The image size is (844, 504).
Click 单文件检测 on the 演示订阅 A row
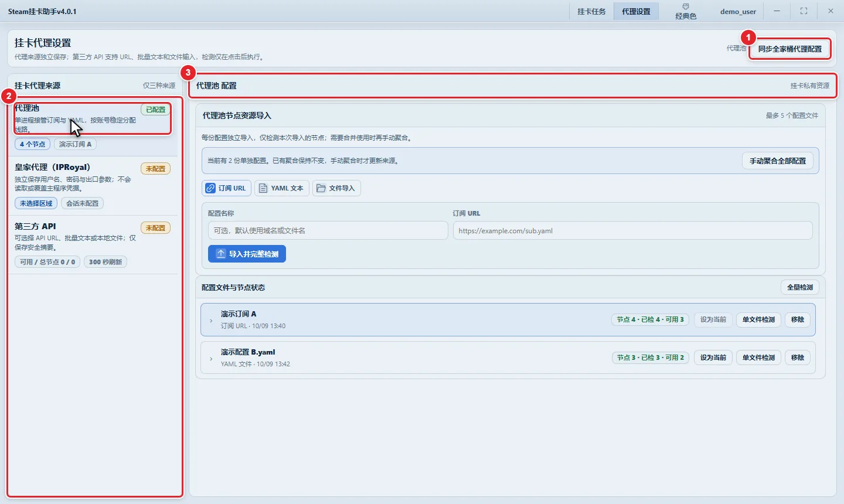click(758, 319)
